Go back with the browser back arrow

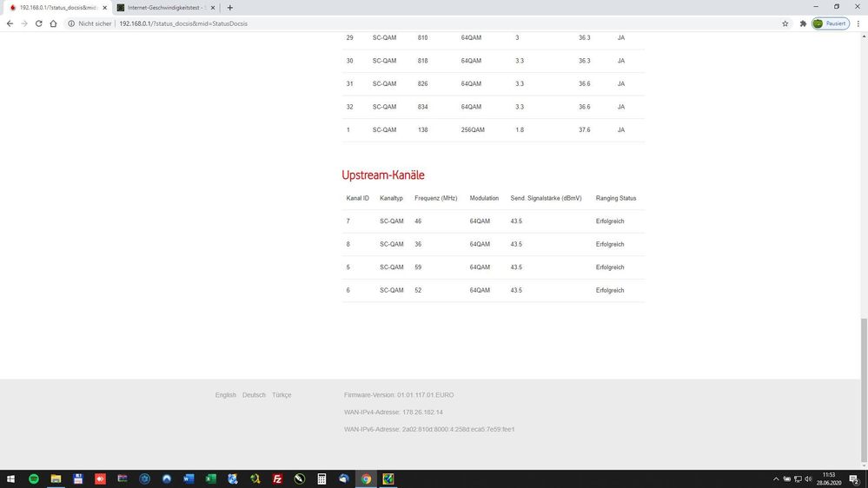click(x=10, y=23)
